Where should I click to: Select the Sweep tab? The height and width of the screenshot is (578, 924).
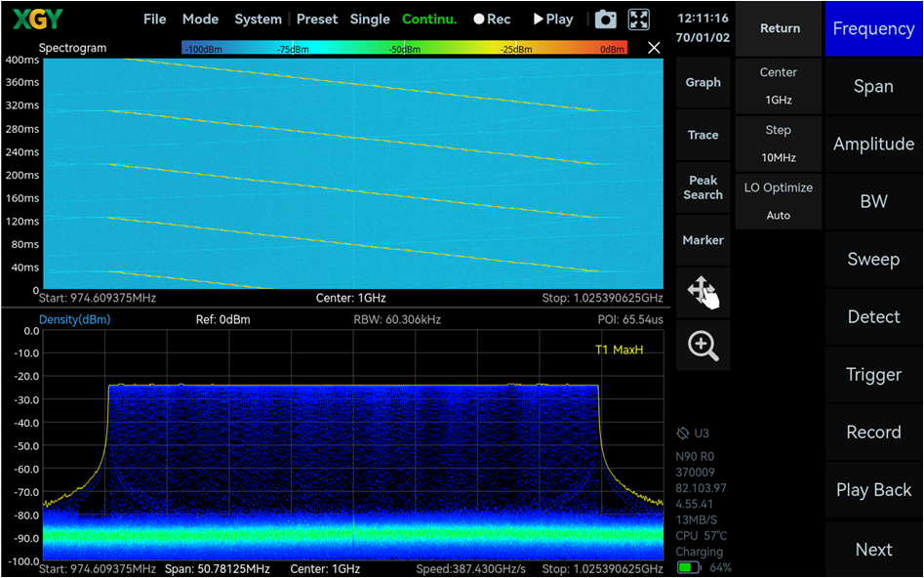coord(874,259)
